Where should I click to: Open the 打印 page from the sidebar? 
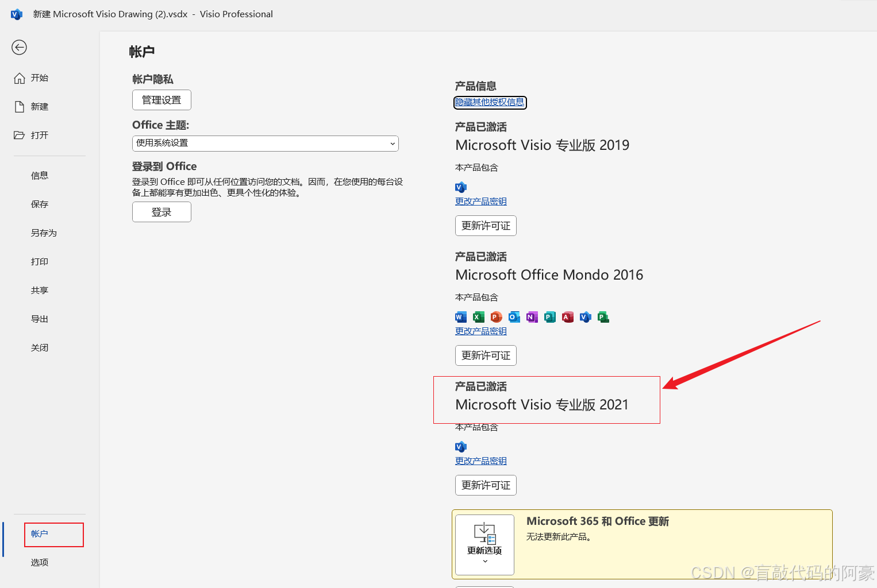coord(39,261)
